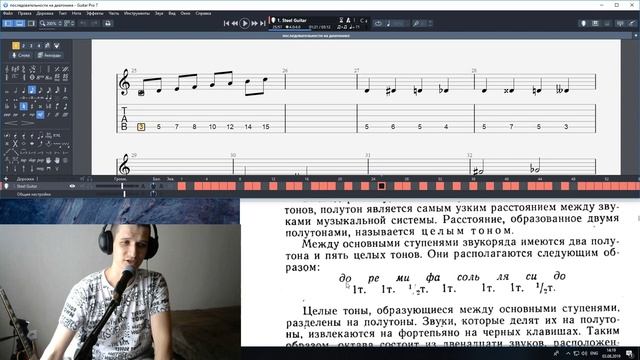This screenshot has width=640, height=360.
Task: Open the Инструменты menu
Action: [x=137, y=13]
